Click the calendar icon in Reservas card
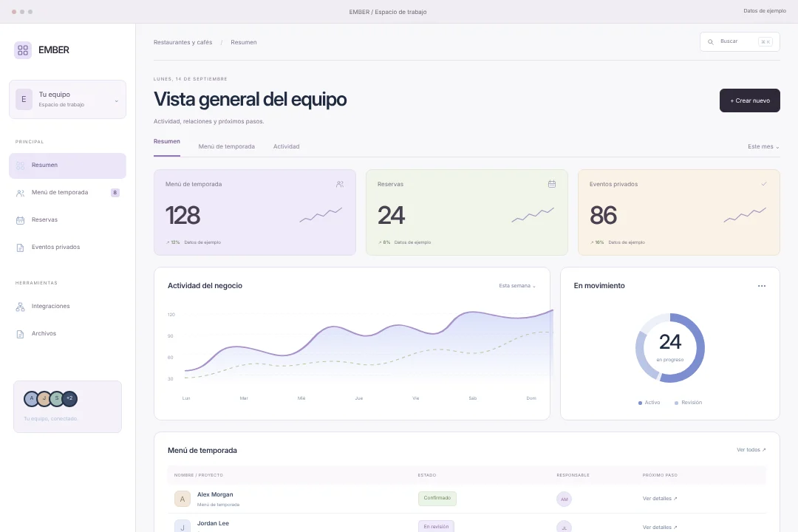 click(x=552, y=184)
